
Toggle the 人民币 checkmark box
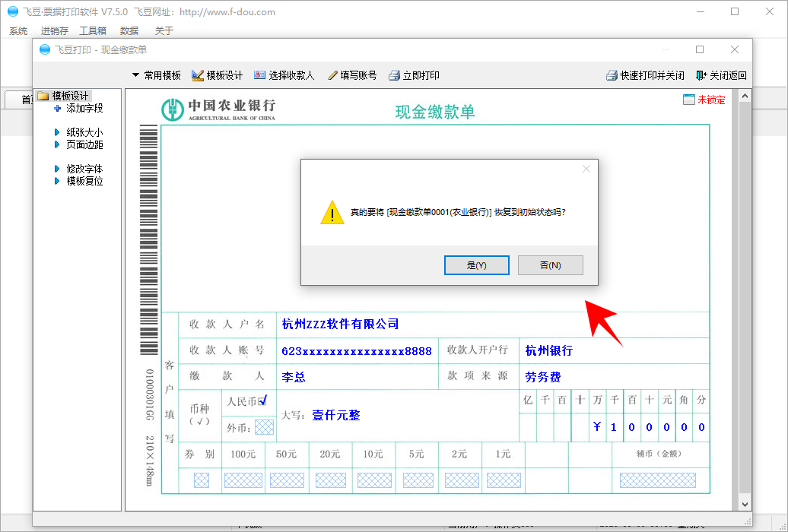click(x=262, y=401)
